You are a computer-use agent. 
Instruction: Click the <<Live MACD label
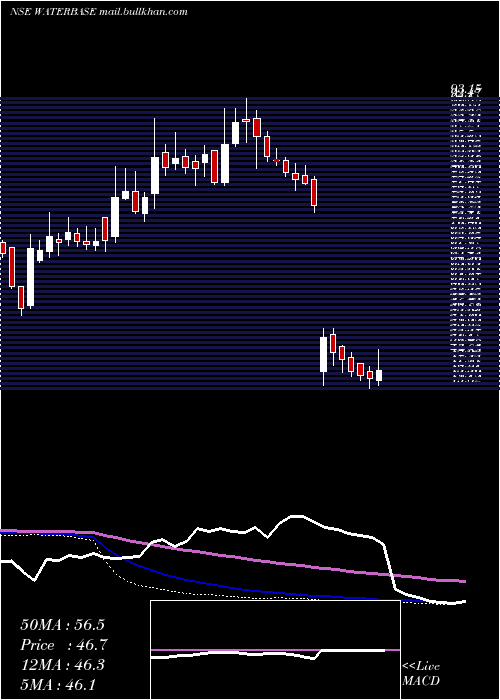point(421,674)
